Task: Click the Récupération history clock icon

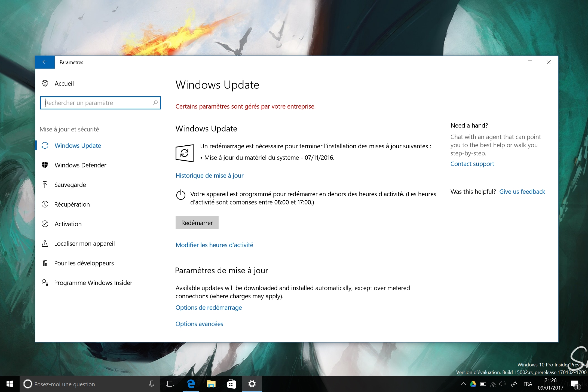Action: (45, 204)
